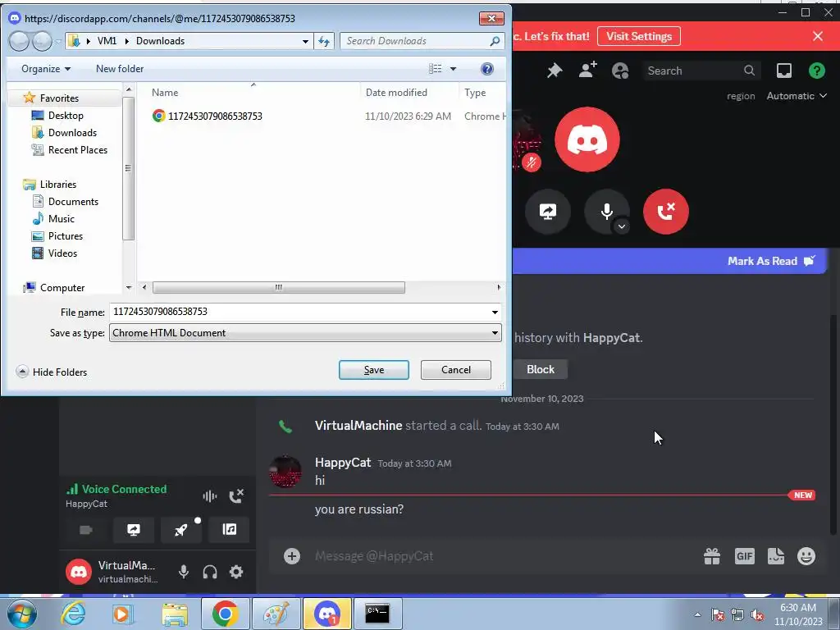Collapse folders with Hide Folders

tap(52, 372)
